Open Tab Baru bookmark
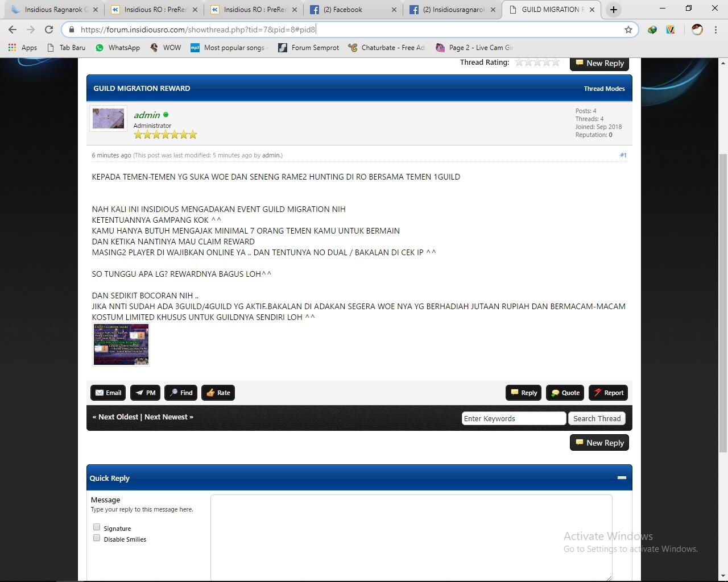This screenshot has width=728, height=582. coord(66,48)
